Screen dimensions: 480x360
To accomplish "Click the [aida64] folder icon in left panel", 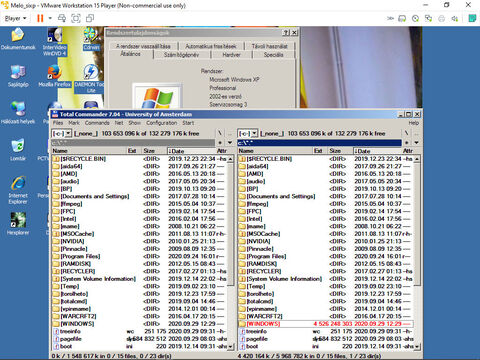I will 56,166.
